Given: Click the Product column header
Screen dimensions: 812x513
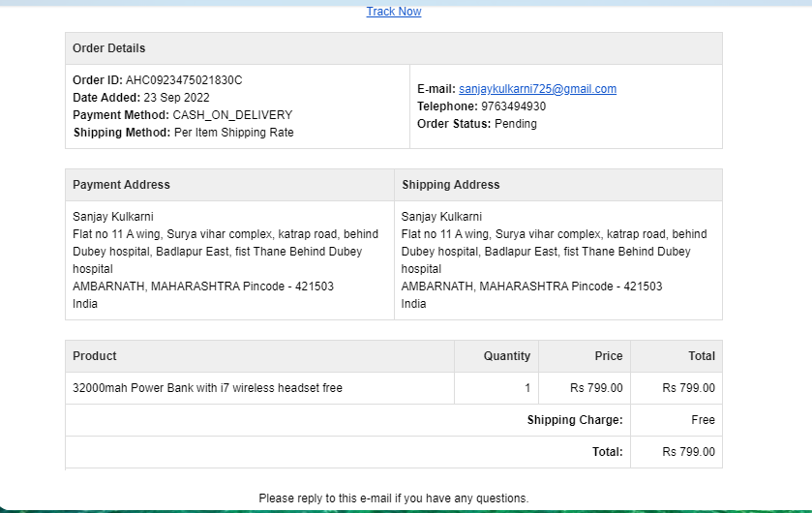Looking at the screenshot, I should tap(95, 356).
